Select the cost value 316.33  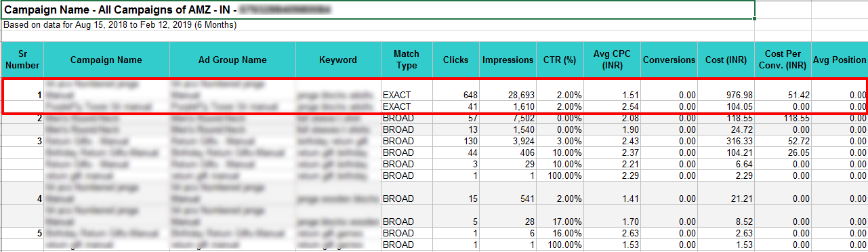739,141
